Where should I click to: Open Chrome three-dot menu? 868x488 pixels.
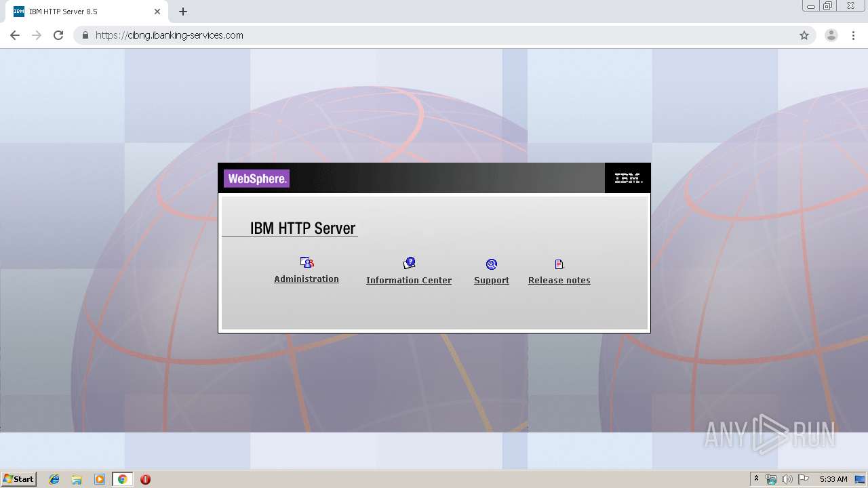[x=853, y=35]
